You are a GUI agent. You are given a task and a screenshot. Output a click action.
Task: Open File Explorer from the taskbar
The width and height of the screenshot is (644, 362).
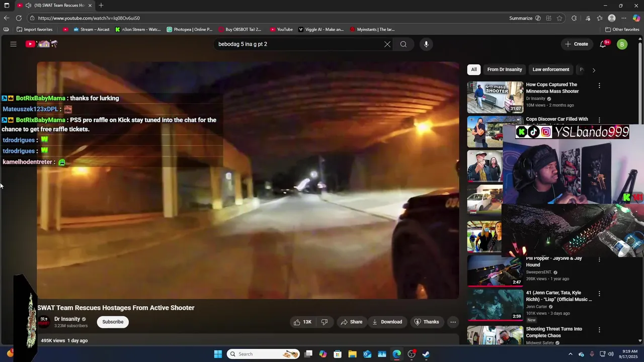pos(352,354)
